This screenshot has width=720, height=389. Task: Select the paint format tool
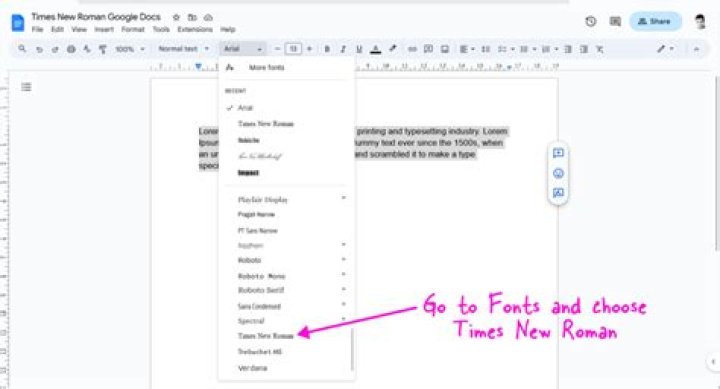pyautogui.click(x=103, y=49)
